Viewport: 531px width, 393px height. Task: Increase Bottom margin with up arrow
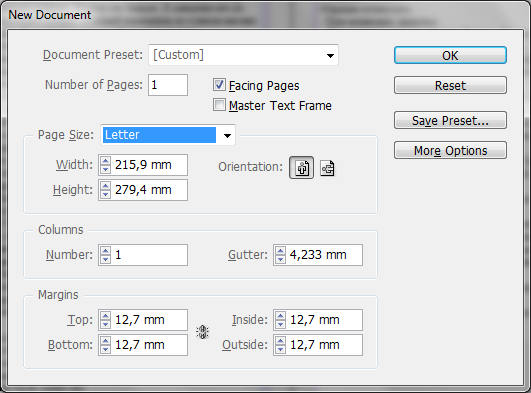(x=106, y=341)
